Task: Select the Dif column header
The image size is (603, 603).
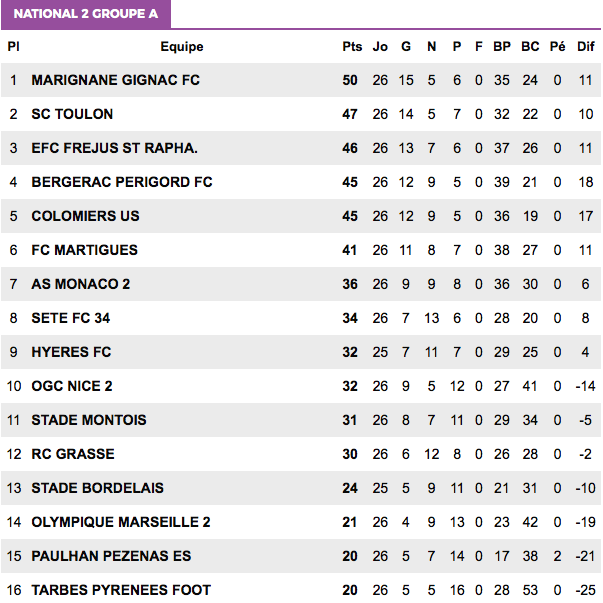Action: (x=586, y=47)
